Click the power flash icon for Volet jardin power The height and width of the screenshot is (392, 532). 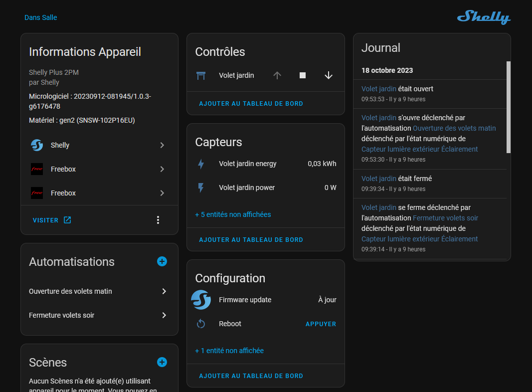pyautogui.click(x=201, y=188)
